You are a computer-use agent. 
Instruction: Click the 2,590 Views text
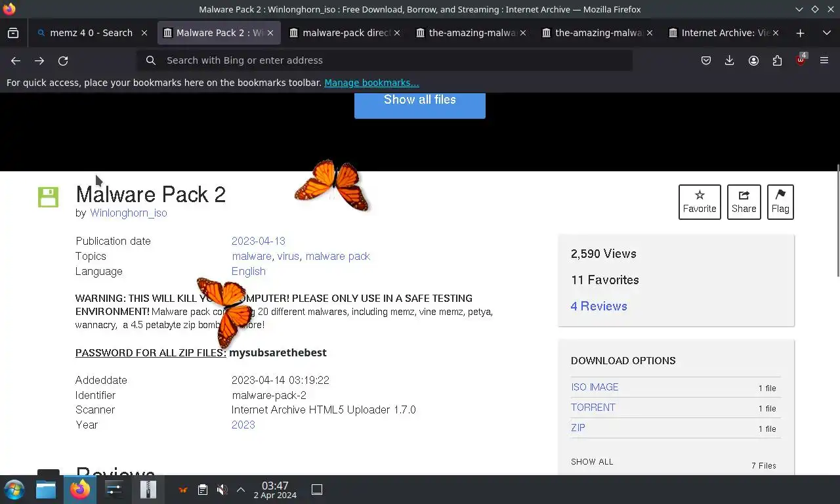[x=604, y=253]
